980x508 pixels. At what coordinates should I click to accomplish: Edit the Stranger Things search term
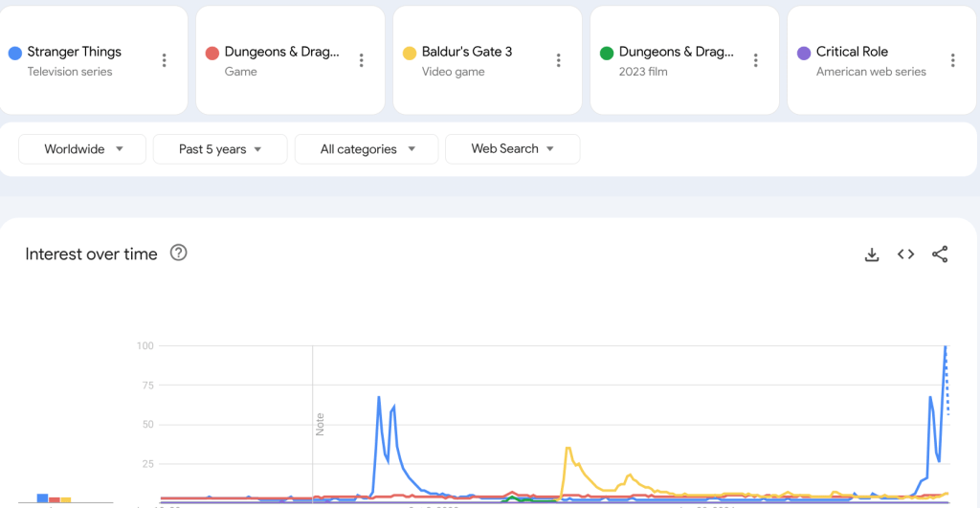pos(75,52)
